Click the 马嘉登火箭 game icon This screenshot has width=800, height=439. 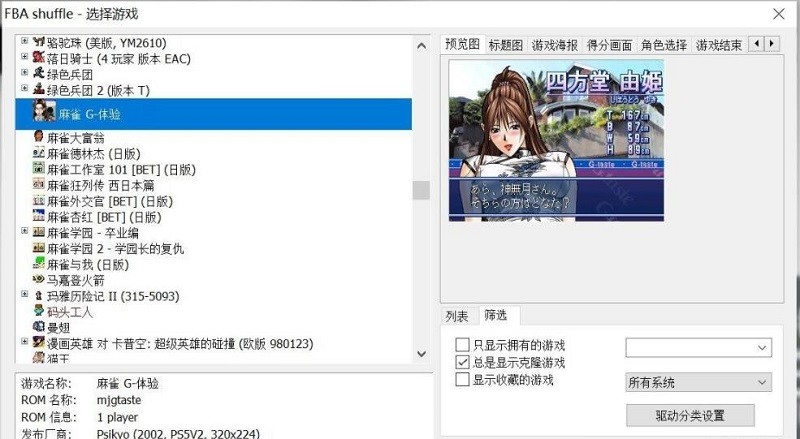(39, 279)
